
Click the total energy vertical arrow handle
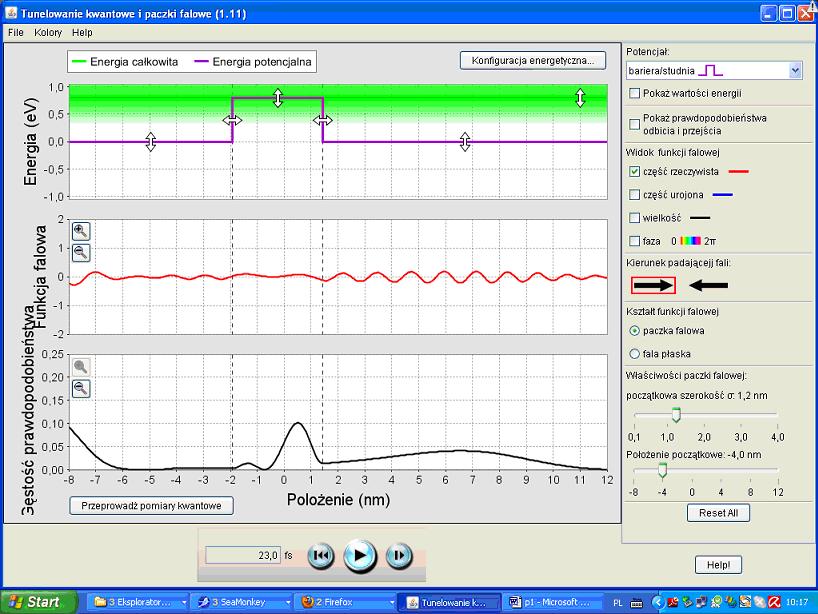tap(580, 98)
